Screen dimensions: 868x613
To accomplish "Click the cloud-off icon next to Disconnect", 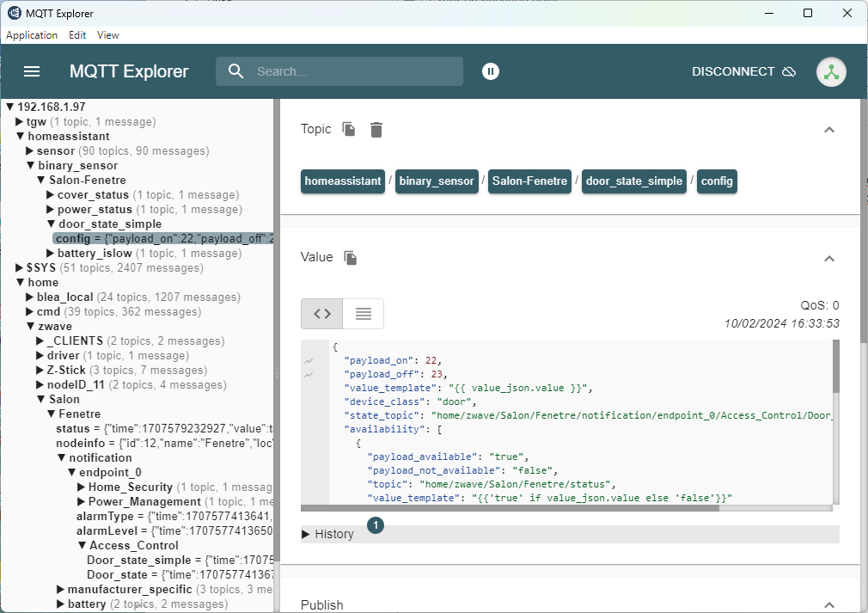I will tap(789, 71).
